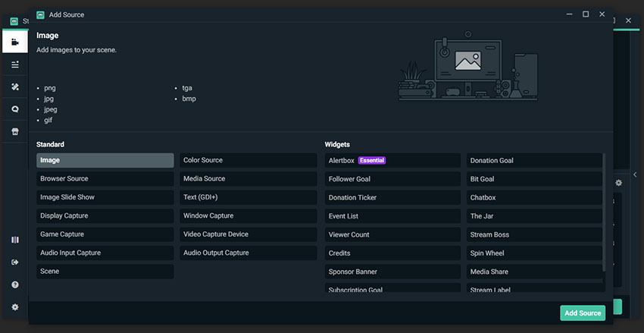Click the image illustration in the header
This screenshot has width=644, height=333.
pyautogui.click(x=467, y=66)
